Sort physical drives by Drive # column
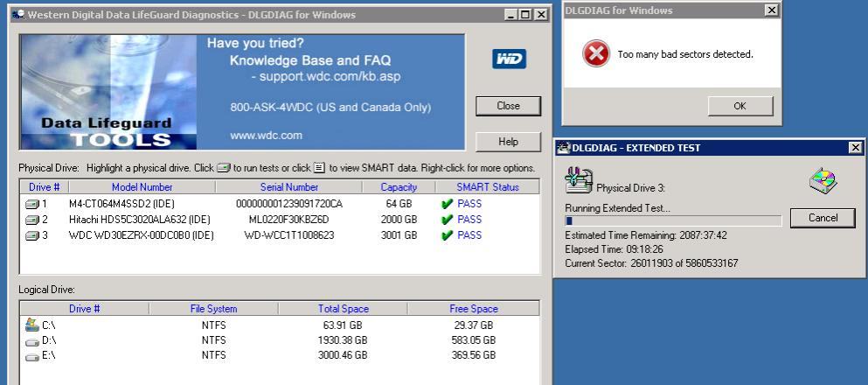The height and width of the screenshot is (385, 868). point(45,187)
